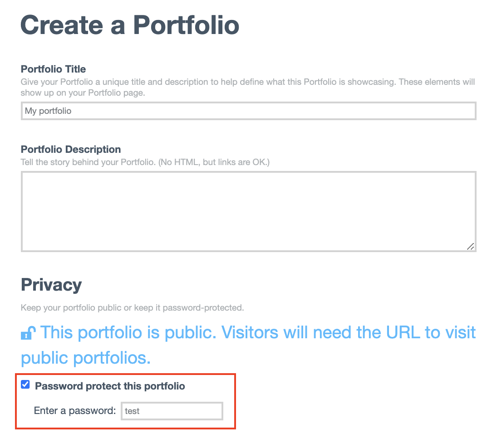Uncheck the Password protect this portfolio checkbox

pos(25,385)
